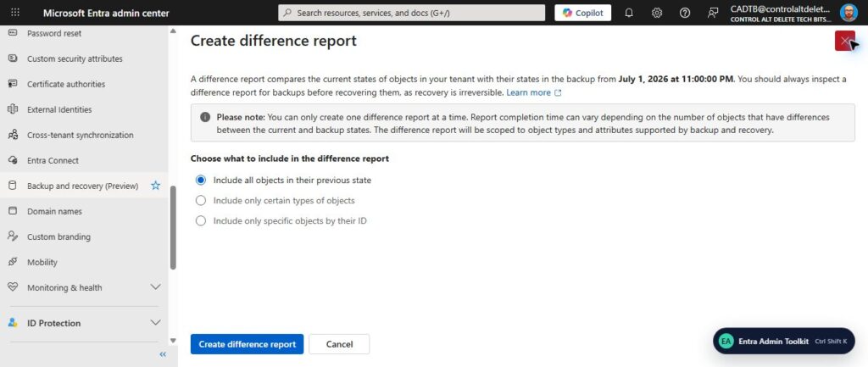Click the Domain names icon

(13, 211)
